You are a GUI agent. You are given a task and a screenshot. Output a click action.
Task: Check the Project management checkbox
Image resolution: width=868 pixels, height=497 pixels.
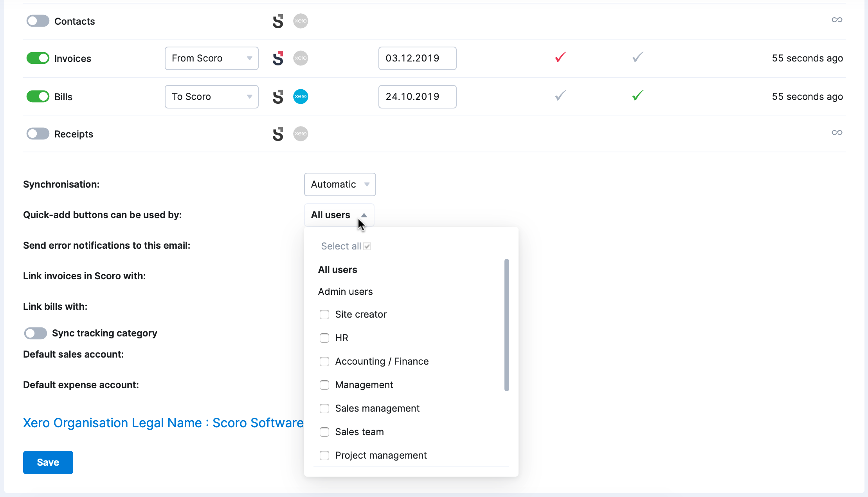pos(324,455)
